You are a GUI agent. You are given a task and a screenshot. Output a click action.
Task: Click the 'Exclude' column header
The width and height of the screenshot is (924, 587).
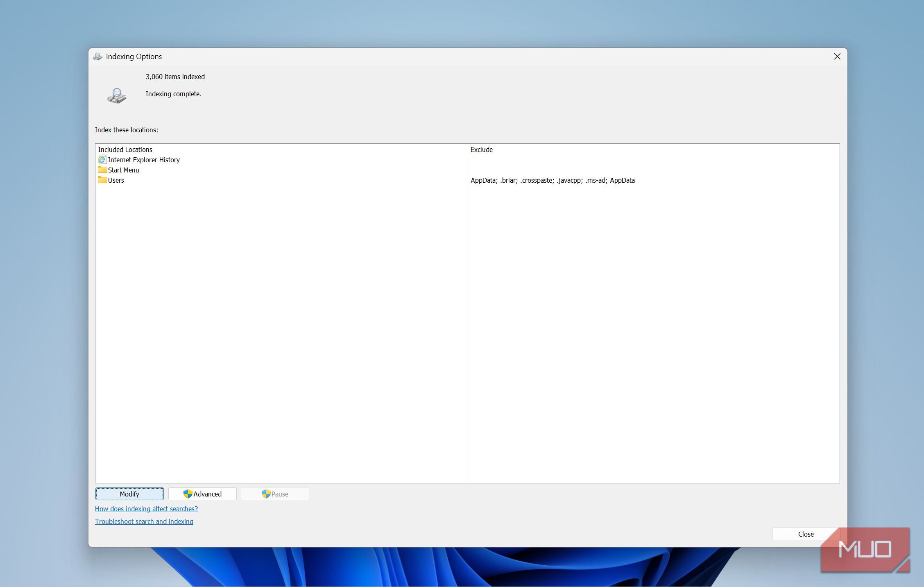481,150
